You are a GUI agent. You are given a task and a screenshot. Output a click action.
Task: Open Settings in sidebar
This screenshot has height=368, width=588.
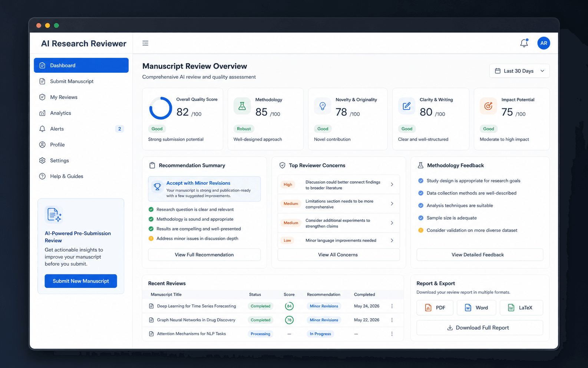pos(81,161)
